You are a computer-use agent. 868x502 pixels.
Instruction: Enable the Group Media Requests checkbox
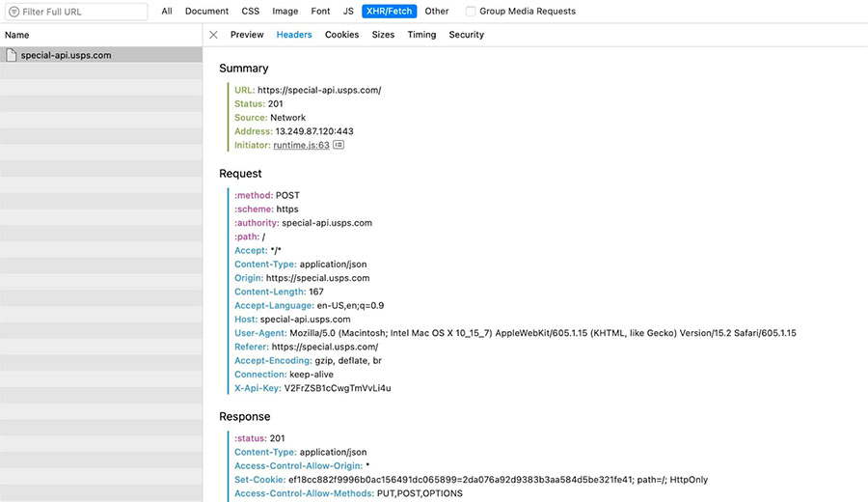pyautogui.click(x=471, y=11)
